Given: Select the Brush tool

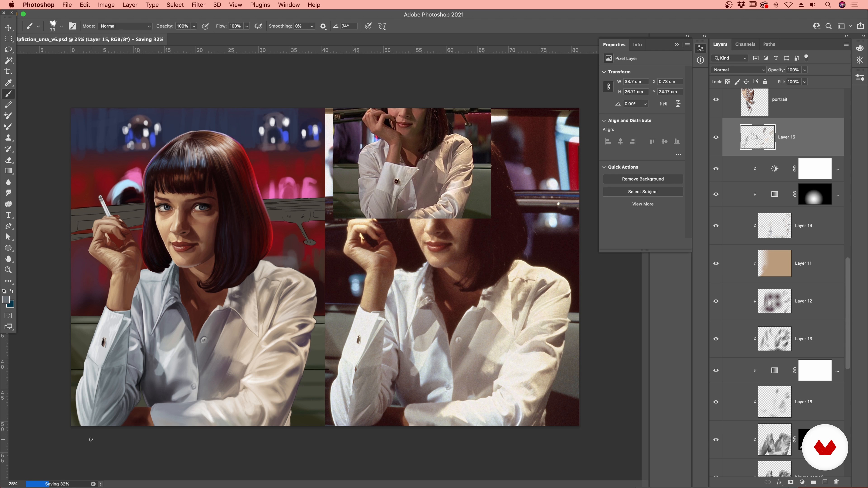Looking at the screenshot, I should pyautogui.click(x=8, y=94).
